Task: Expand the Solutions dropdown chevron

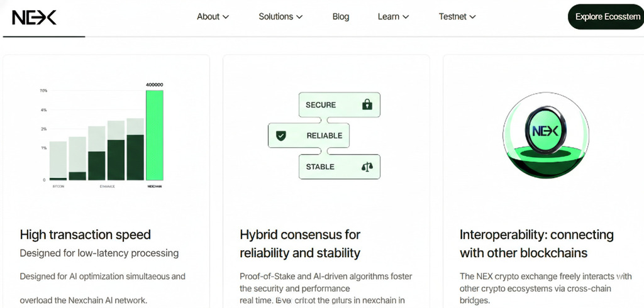Action: (x=299, y=17)
